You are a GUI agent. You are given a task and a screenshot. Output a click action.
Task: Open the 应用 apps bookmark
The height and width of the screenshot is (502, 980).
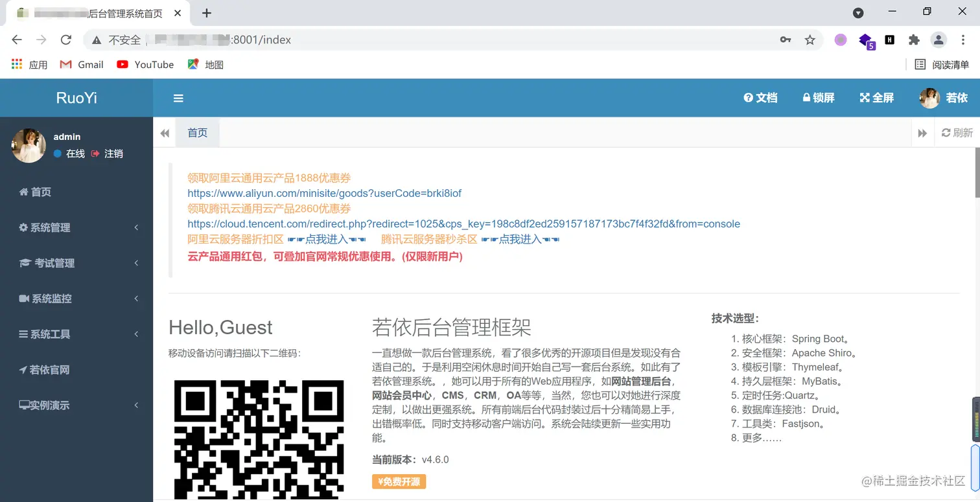pos(30,64)
